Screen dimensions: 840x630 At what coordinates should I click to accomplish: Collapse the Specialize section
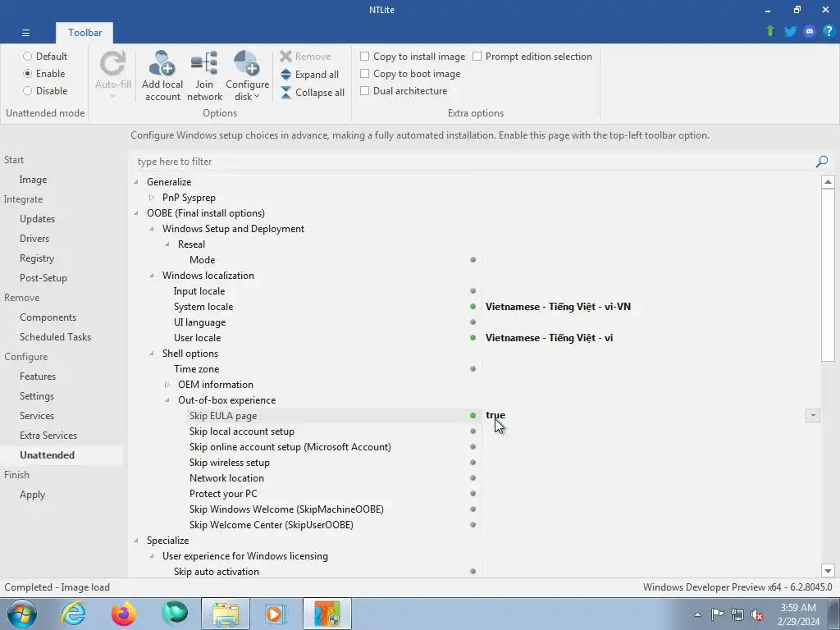136,541
